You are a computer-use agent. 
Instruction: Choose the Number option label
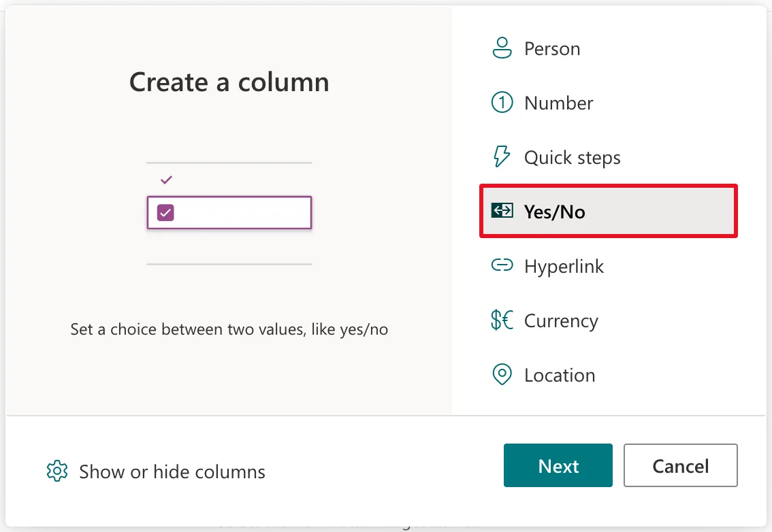click(x=558, y=103)
